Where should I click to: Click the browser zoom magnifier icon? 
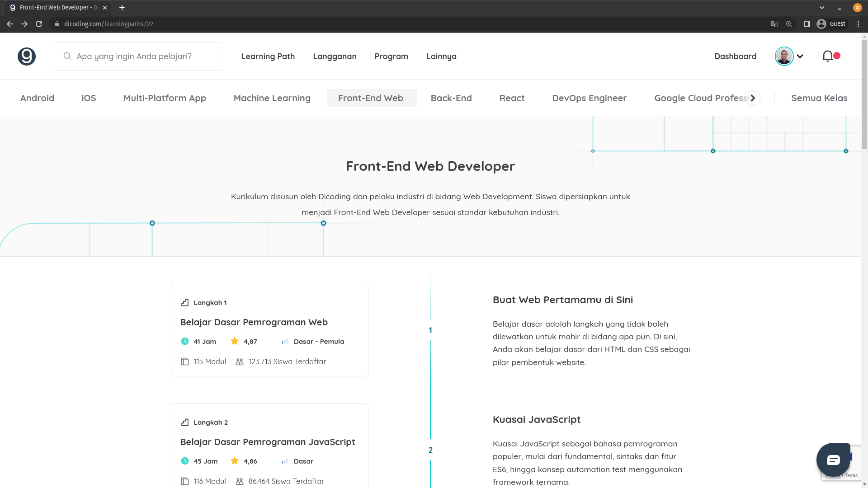pos(789,24)
